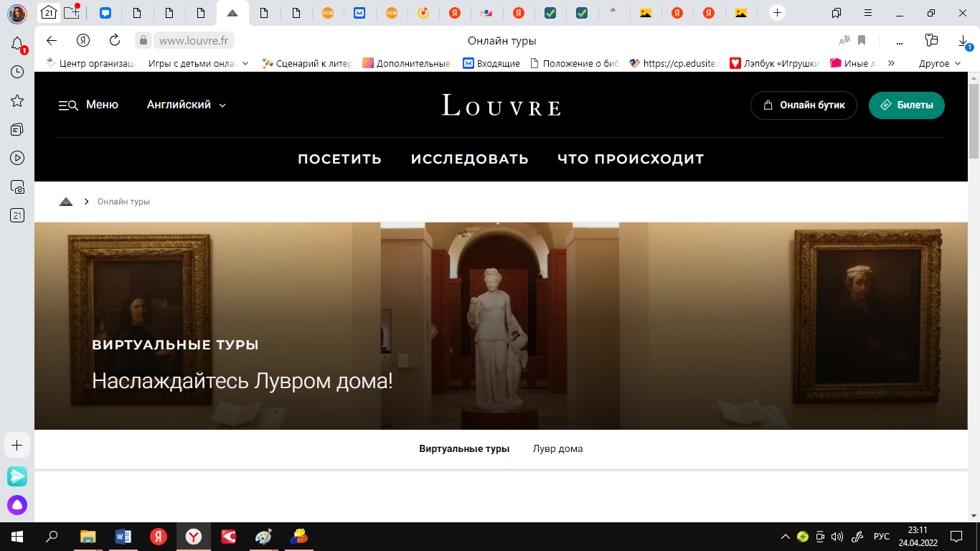Click the green Билеты button
The image size is (980, 551).
point(907,105)
